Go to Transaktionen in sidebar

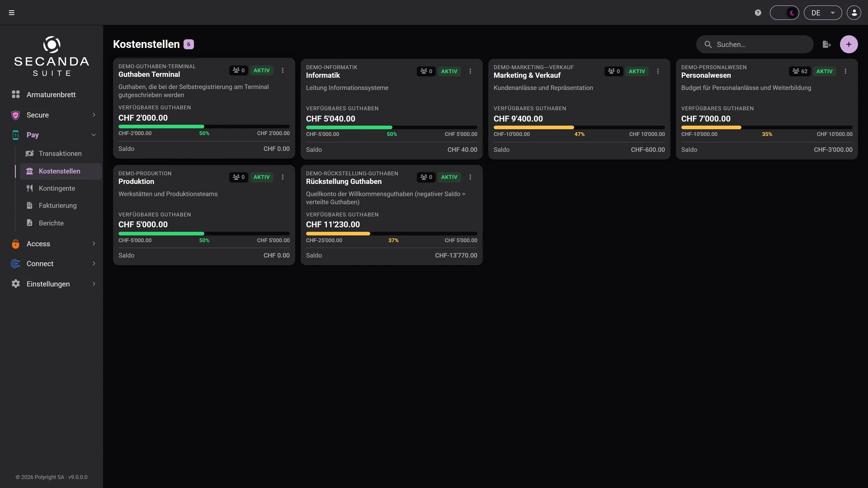[x=60, y=154]
